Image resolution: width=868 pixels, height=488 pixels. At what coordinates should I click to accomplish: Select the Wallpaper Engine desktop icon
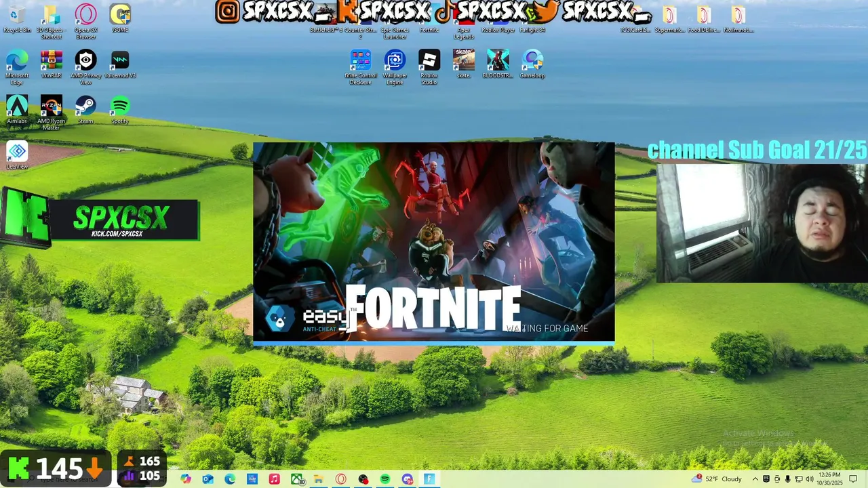[x=395, y=68]
